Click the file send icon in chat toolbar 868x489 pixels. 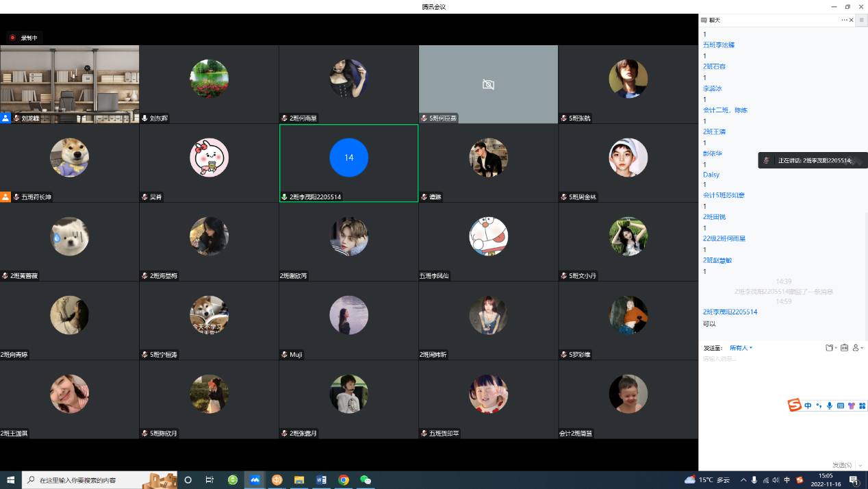(x=829, y=348)
